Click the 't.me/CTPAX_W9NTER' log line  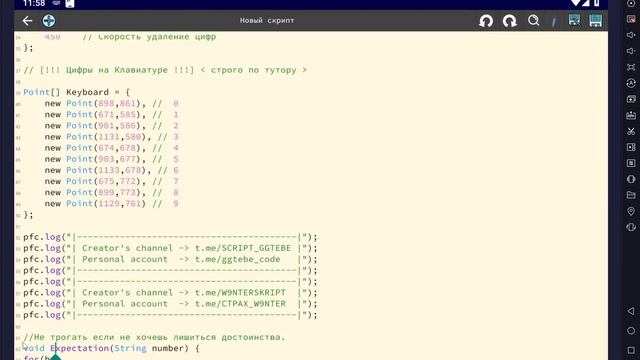[x=170, y=304]
